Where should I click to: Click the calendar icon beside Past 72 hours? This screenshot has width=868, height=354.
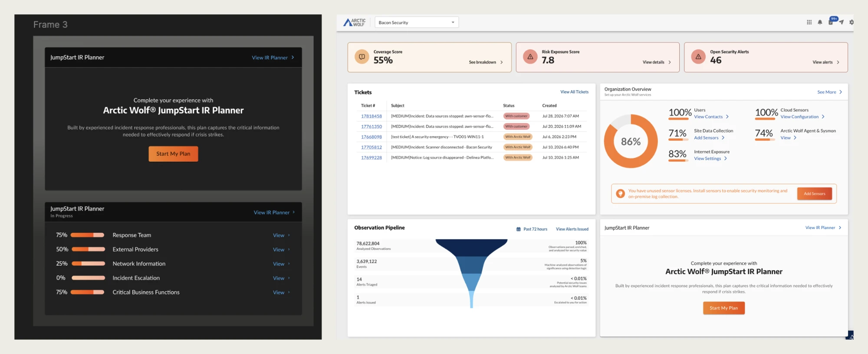pyautogui.click(x=519, y=229)
